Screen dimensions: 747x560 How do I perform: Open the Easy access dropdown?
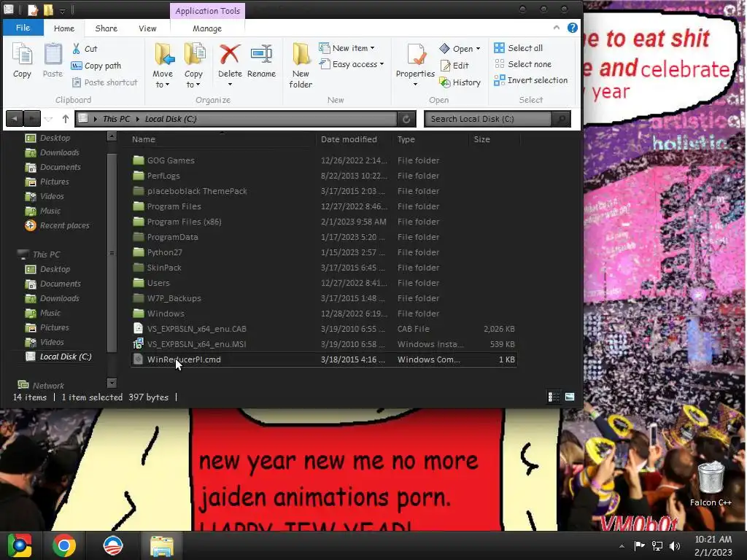click(352, 64)
